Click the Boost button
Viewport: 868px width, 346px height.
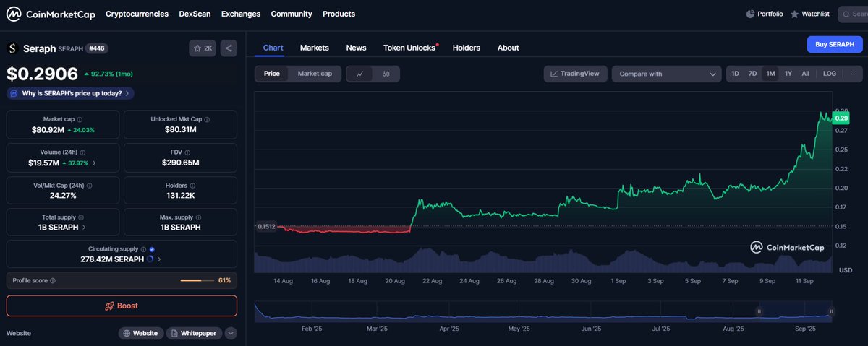pyautogui.click(x=122, y=306)
